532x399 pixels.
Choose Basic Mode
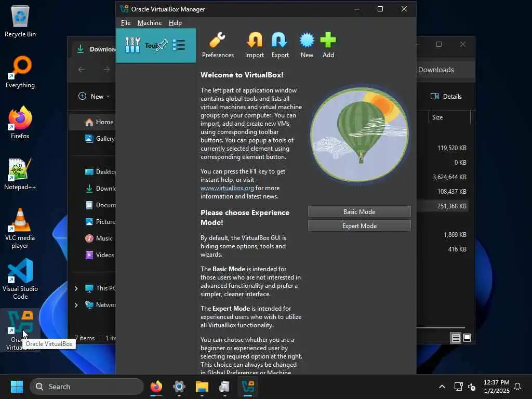(x=360, y=212)
